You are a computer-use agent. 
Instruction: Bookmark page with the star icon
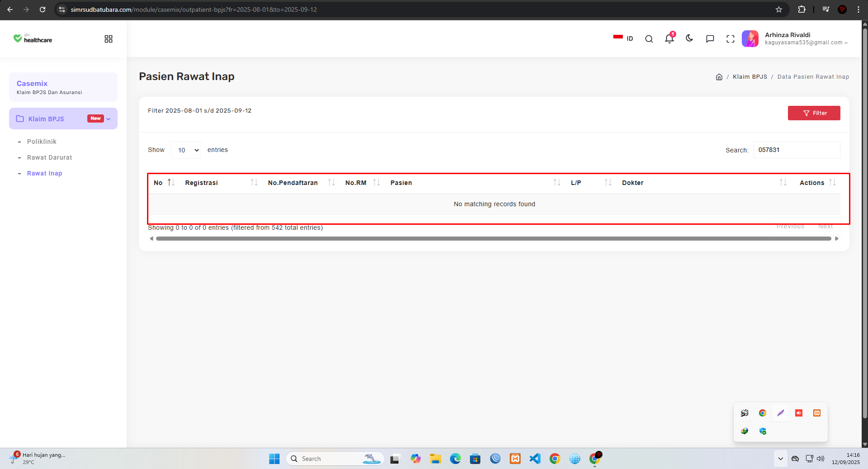[x=779, y=9]
